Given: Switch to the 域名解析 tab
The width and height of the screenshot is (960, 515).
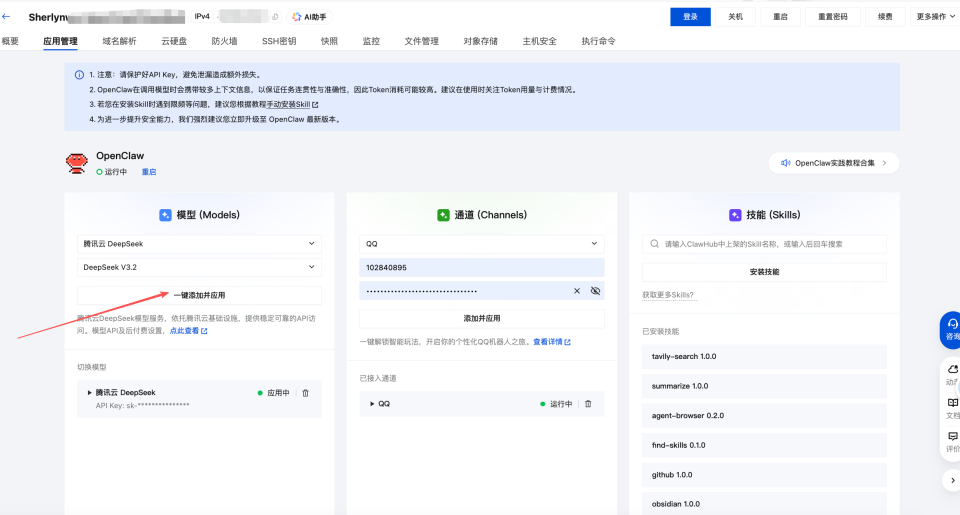Looking at the screenshot, I should pos(119,41).
